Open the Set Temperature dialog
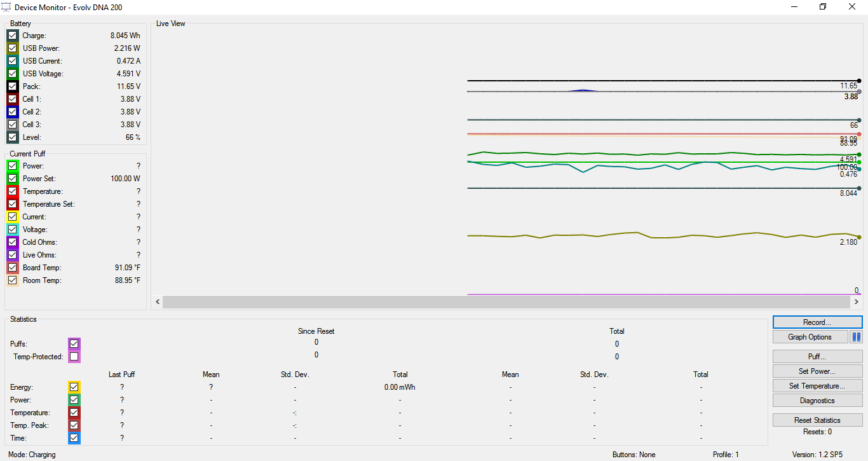Viewport: 868px width, 461px height. (817, 386)
